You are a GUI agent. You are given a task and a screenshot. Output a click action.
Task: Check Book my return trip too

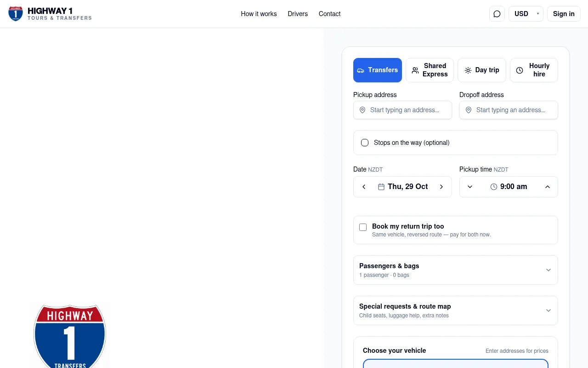(x=363, y=227)
